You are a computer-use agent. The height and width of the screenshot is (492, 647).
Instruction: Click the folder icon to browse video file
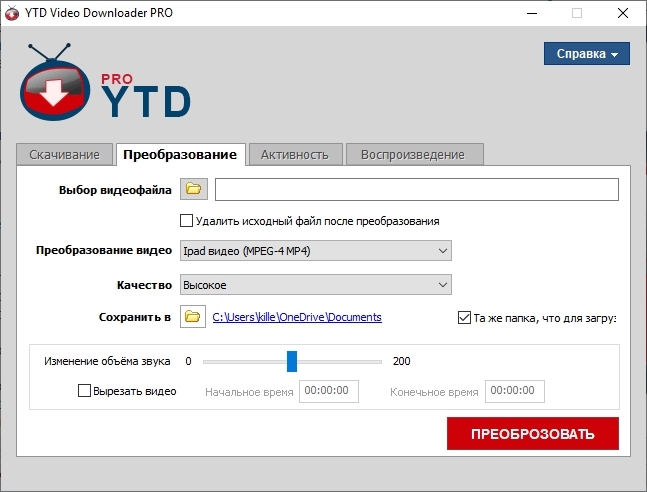(x=192, y=190)
